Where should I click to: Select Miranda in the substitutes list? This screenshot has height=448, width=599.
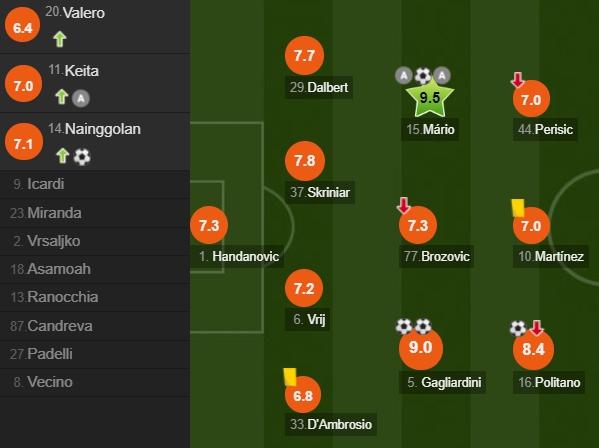point(95,213)
